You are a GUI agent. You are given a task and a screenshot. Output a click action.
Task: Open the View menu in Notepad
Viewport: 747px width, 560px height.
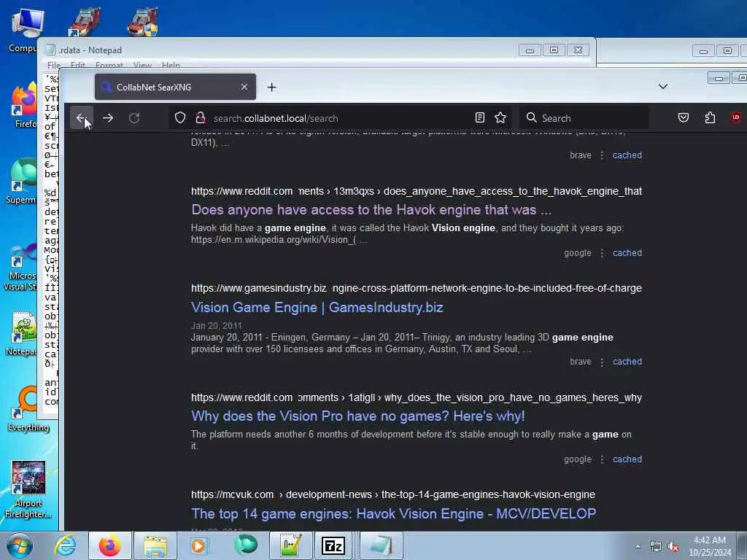point(142,65)
